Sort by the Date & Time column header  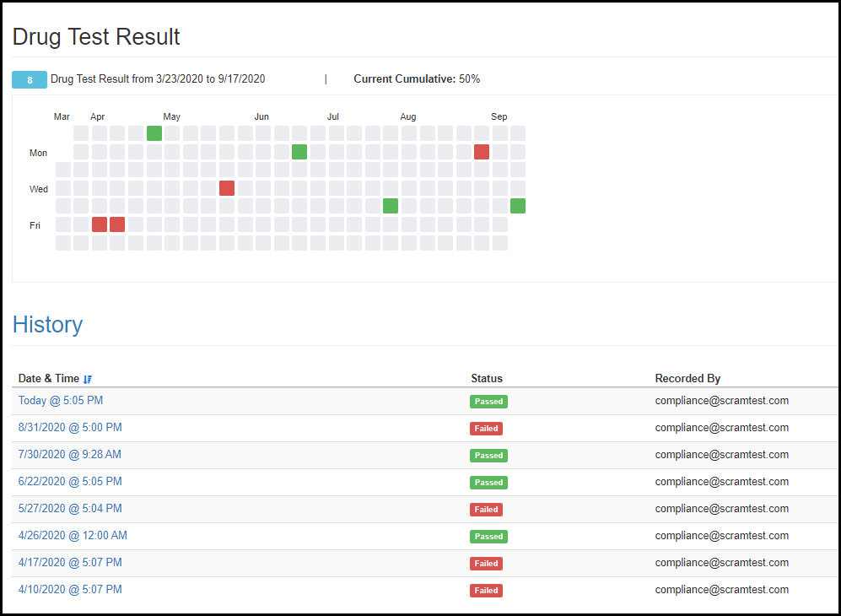tap(49, 379)
